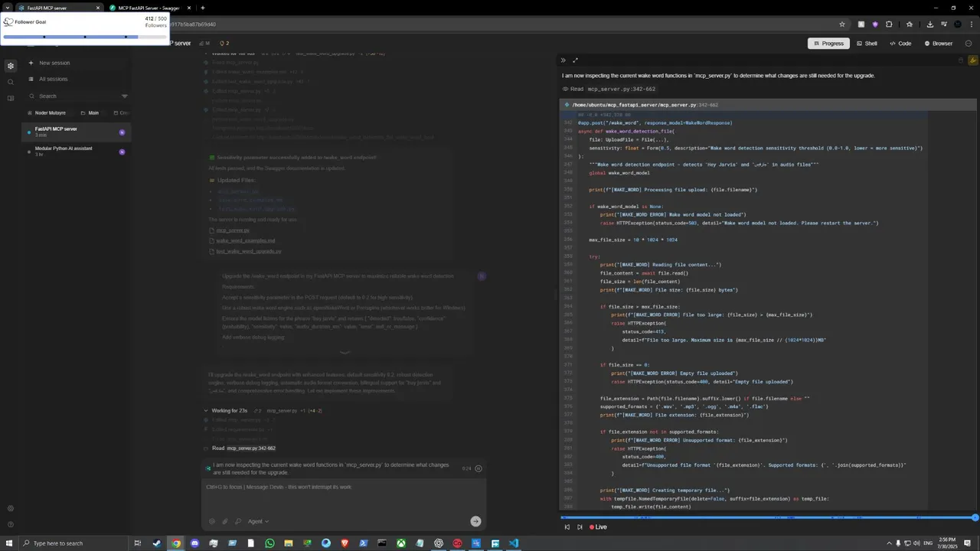
Task: Open a new browser tab
Action: [203, 8]
